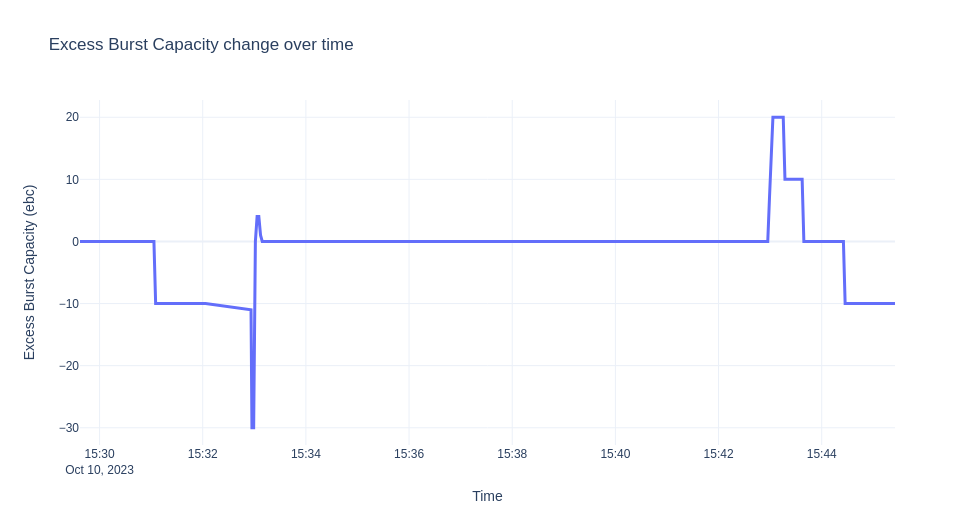Click the 15:30 x-axis tick label
Image resolution: width=975 pixels, height=525 pixels.
tap(99, 454)
